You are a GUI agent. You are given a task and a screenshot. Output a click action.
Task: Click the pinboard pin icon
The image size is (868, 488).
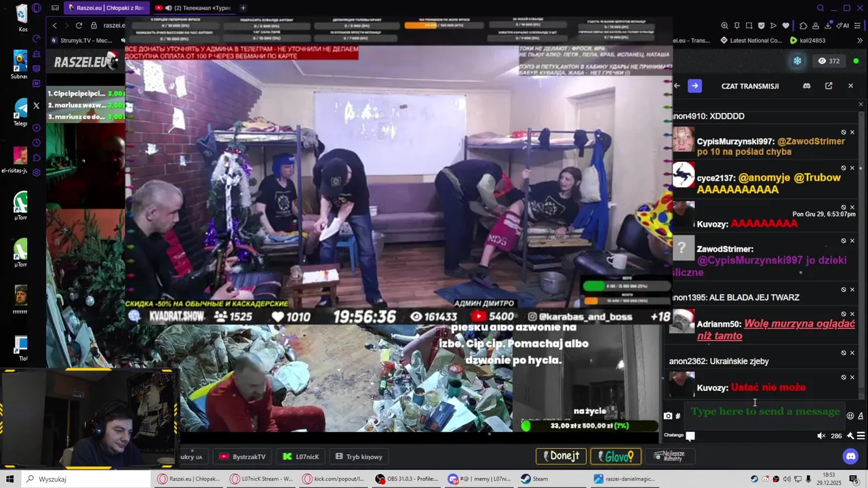[737, 26]
